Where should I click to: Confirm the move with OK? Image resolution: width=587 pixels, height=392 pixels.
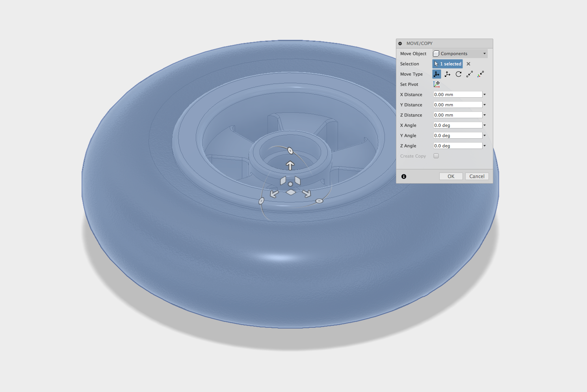[x=451, y=176]
